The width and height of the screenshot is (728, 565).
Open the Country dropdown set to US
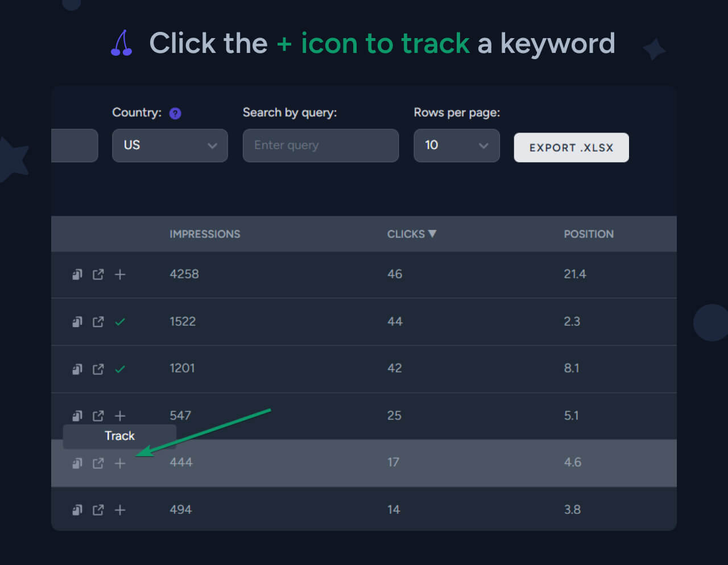tap(170, 146)
